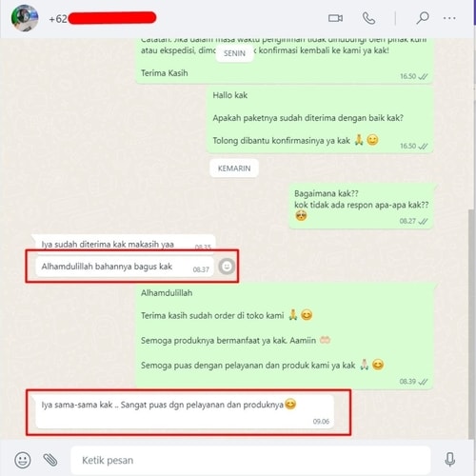Click the chat's vertical scrollbar thumb
Screen dimensions: 476x476
click(472, 324)
